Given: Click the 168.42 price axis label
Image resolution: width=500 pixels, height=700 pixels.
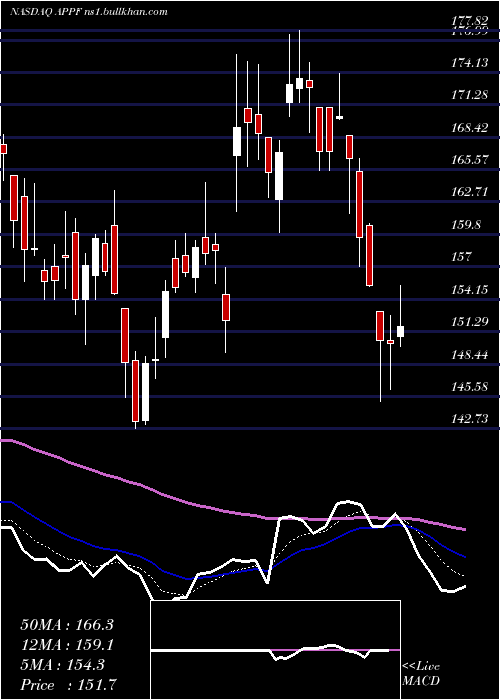Looking at the screenshot, I should point(469,128).
